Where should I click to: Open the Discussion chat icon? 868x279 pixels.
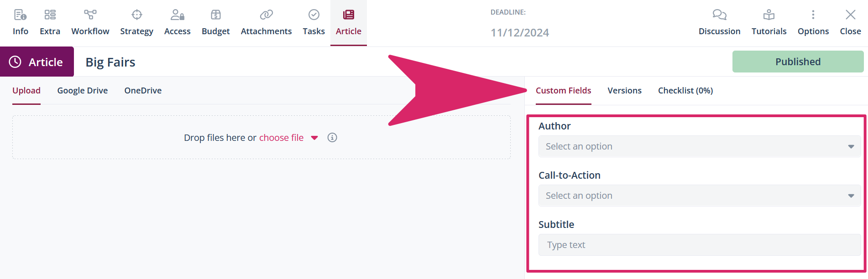[720, 15]
